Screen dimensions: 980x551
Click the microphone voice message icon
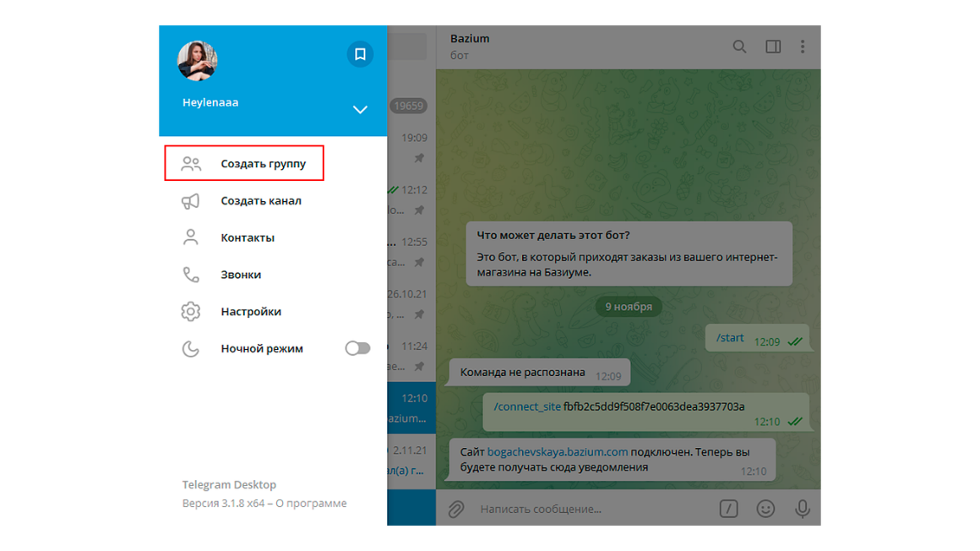803,509
